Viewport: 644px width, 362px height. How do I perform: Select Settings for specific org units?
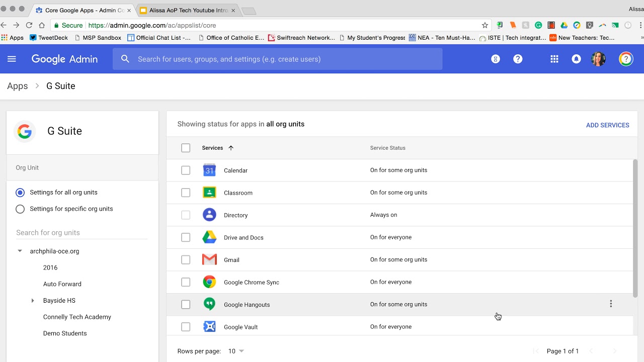point(20,209)
